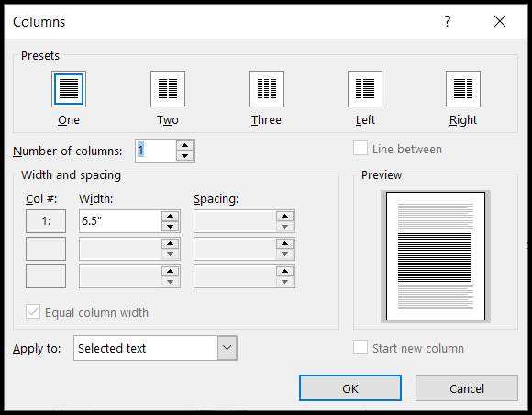532x415 pixels.
Task: Increase column 1 width with up arrow
Action: tap(171, 217)
